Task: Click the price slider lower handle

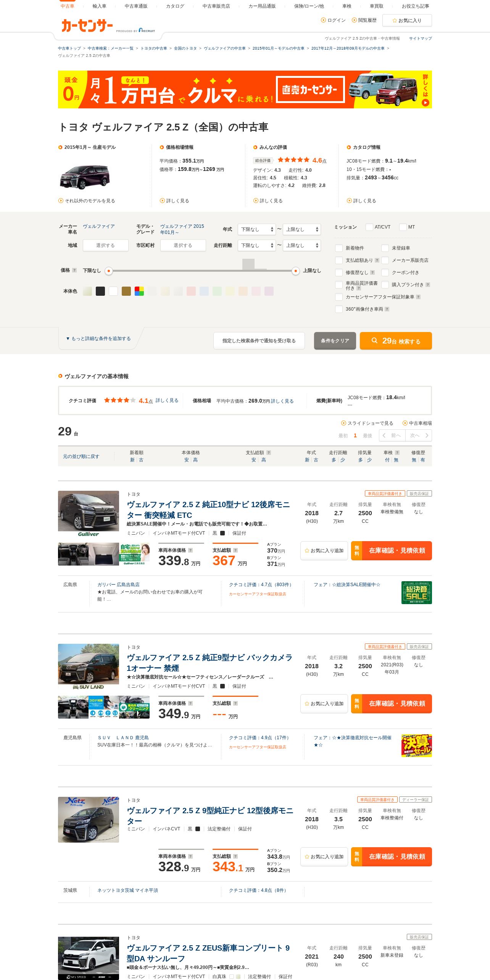Action: point(109,271)
